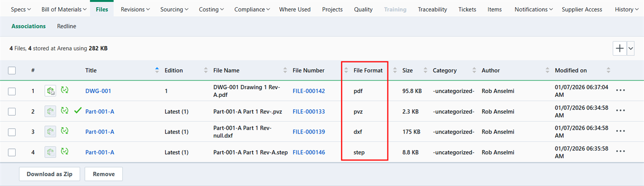The width and height of the screenshot is (644, 186).
Task: Click the 'Part-001-A Part 1 Rev-A.step' file name
Action: pyautogui.click(x=250, y=152)
